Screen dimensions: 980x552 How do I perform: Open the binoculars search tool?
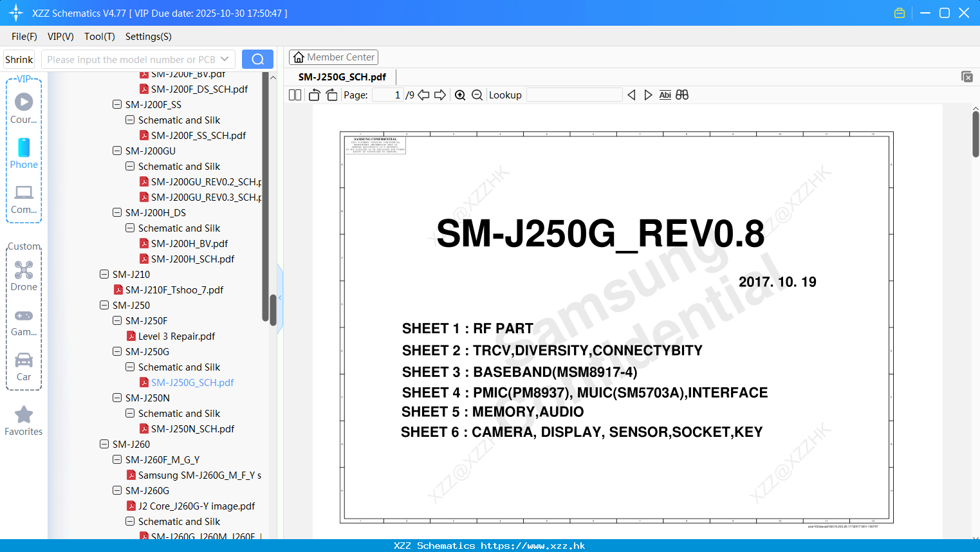tap(682, 95)
